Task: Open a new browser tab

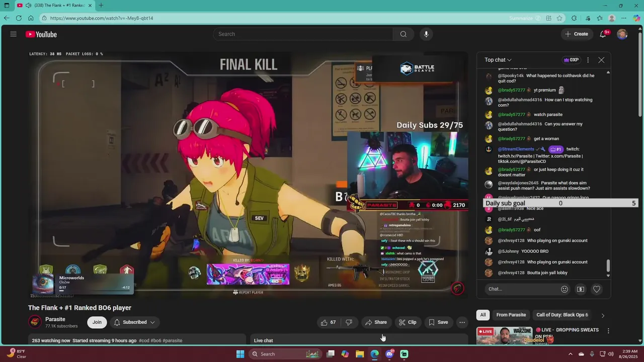Action: 101,6
